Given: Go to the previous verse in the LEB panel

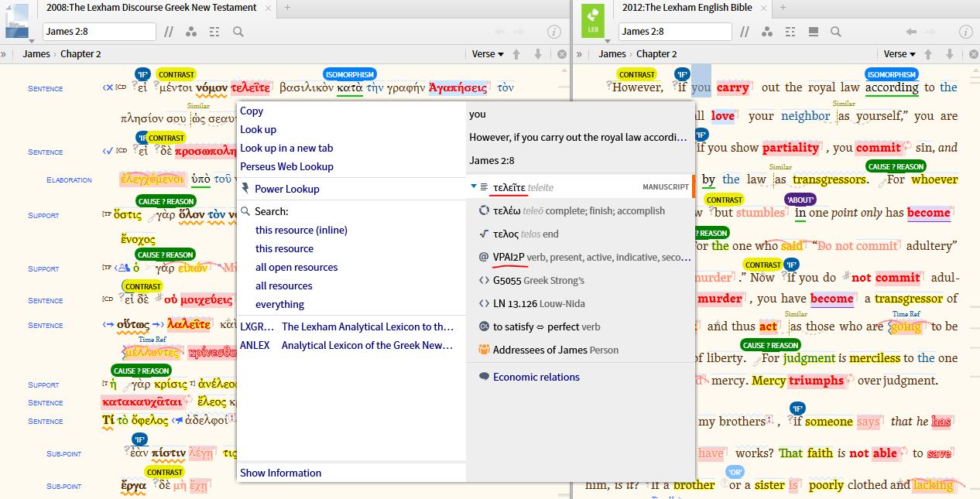Looking at the screenshot, I should tap(928, 54).
